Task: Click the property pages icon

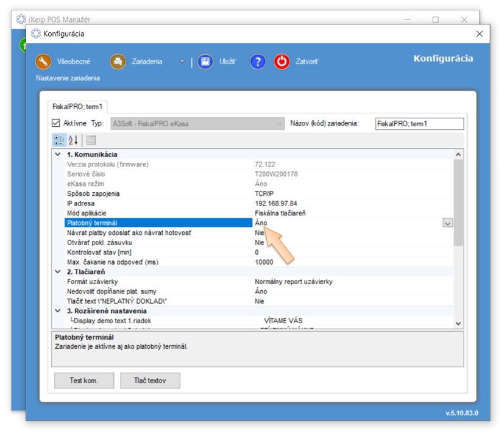Action: 91,140
